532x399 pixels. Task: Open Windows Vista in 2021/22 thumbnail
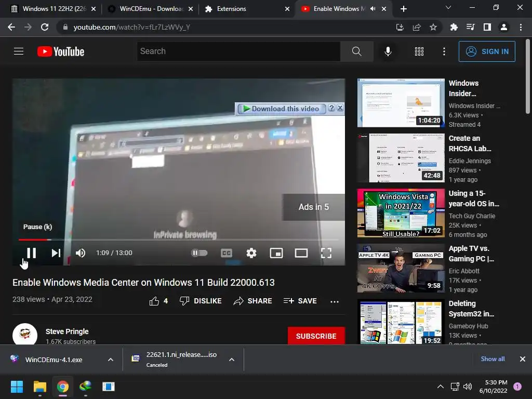pos(401,212)
